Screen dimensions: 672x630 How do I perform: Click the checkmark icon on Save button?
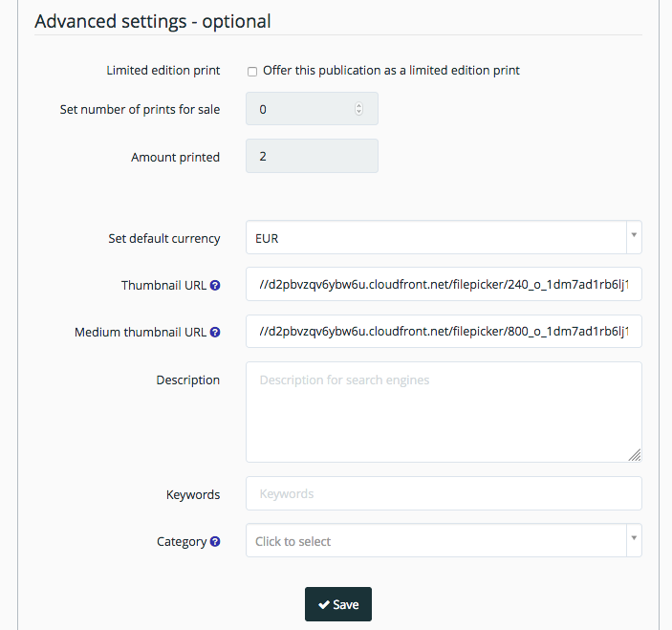coord(324,605)
